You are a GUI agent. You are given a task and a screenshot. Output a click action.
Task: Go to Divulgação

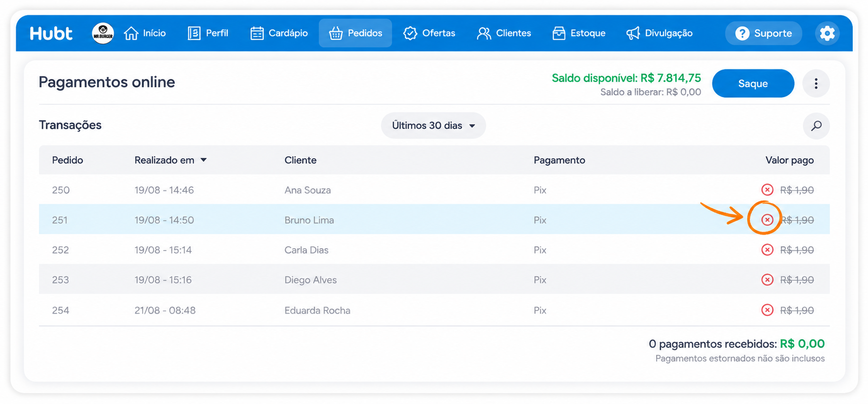point(659,33)
